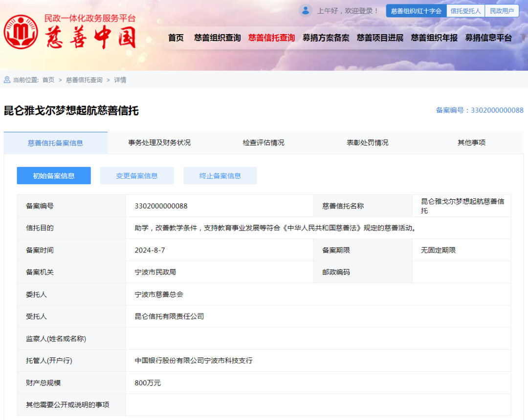528x420 pixels.
Task: Show the 变更备案信息 section
Action: click(137, 176)
